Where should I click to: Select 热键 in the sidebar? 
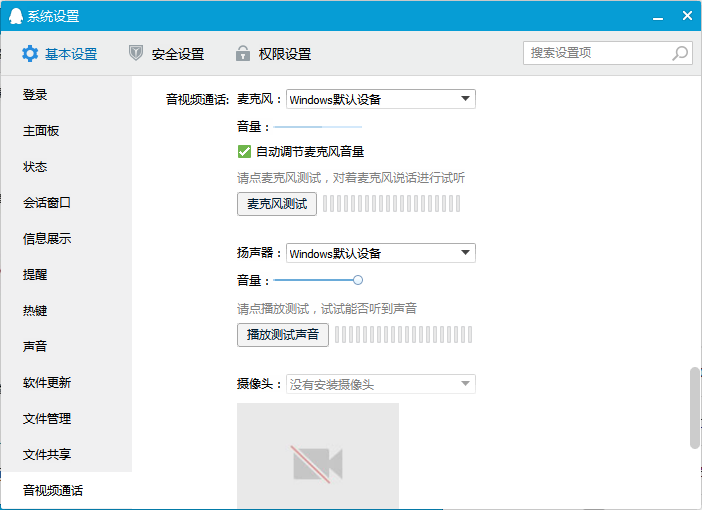point(35,311)
